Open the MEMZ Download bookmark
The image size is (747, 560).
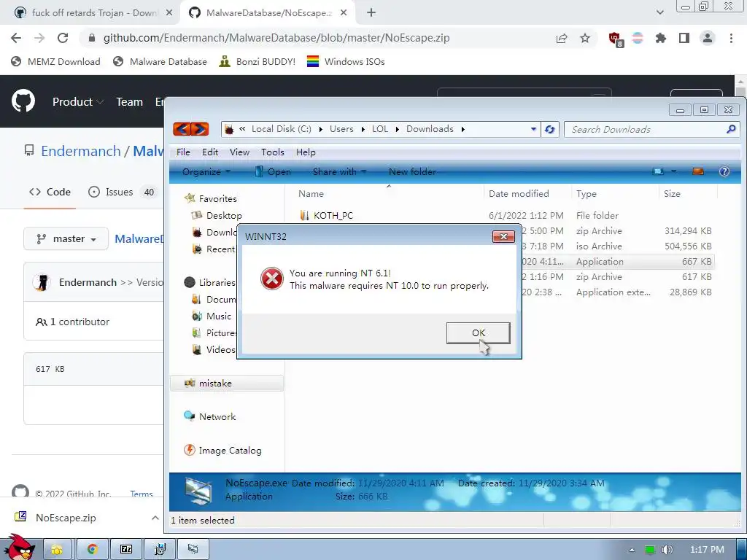click(x=55, y=61)
